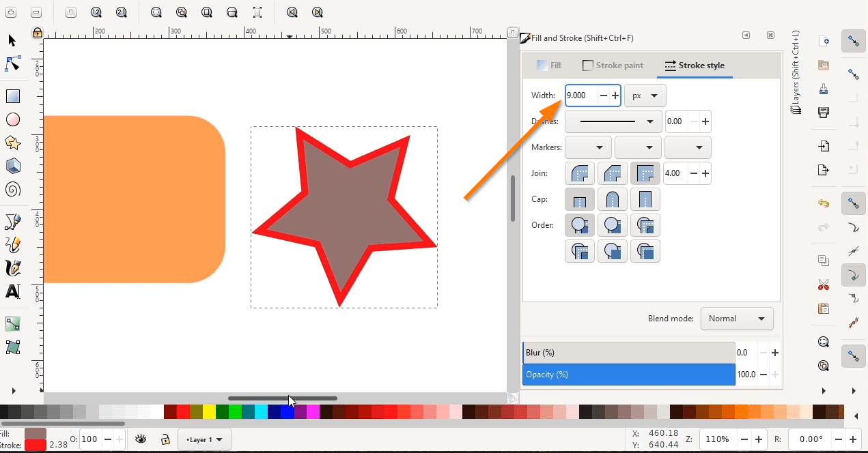This screenshot has height=453, width=868.
Task: Toggle layer visibility eye in status bar
Action: tap(141, 439)
